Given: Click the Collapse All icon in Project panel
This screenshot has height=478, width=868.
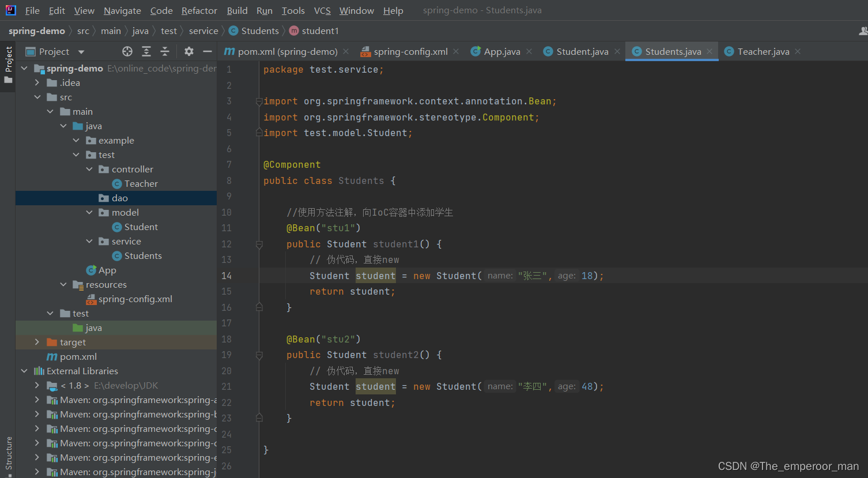Looking at the screenshot, I should (165, 51).
